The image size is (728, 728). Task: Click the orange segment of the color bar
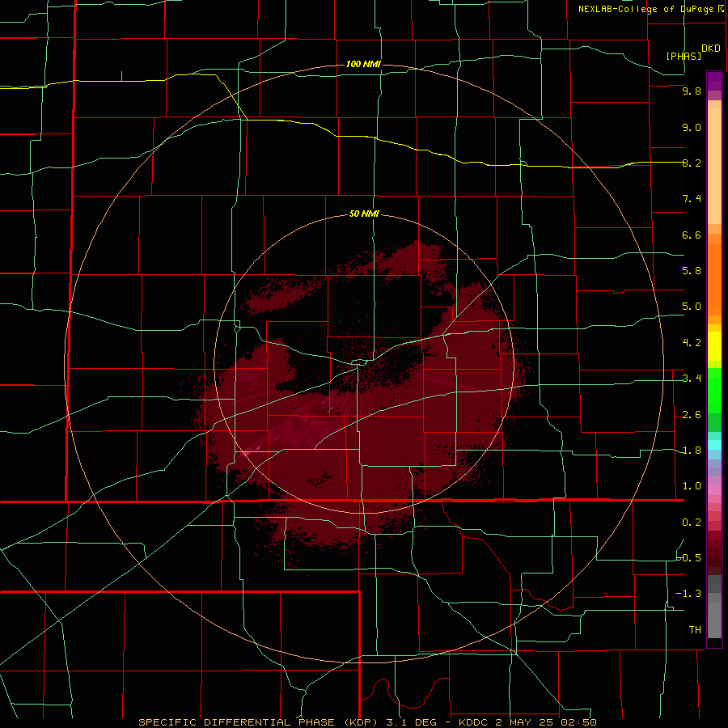coord(714,280)
